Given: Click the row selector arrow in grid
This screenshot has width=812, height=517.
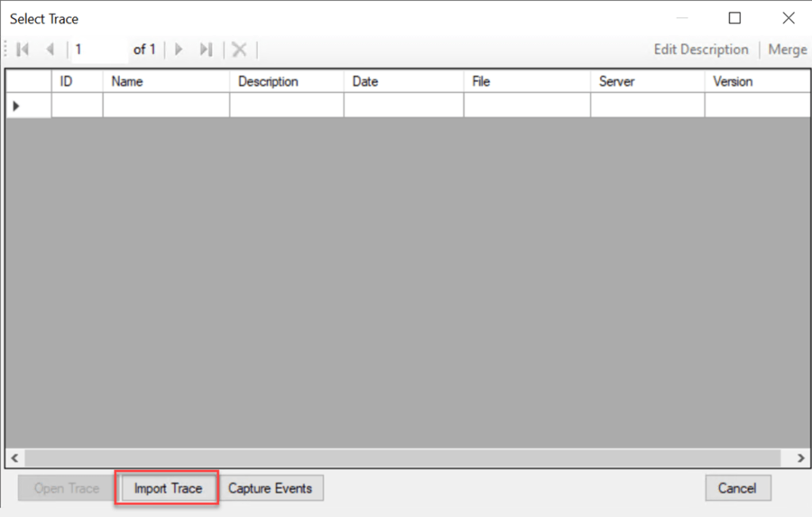Looking at the screenshot, I should (x=17, y=106).
